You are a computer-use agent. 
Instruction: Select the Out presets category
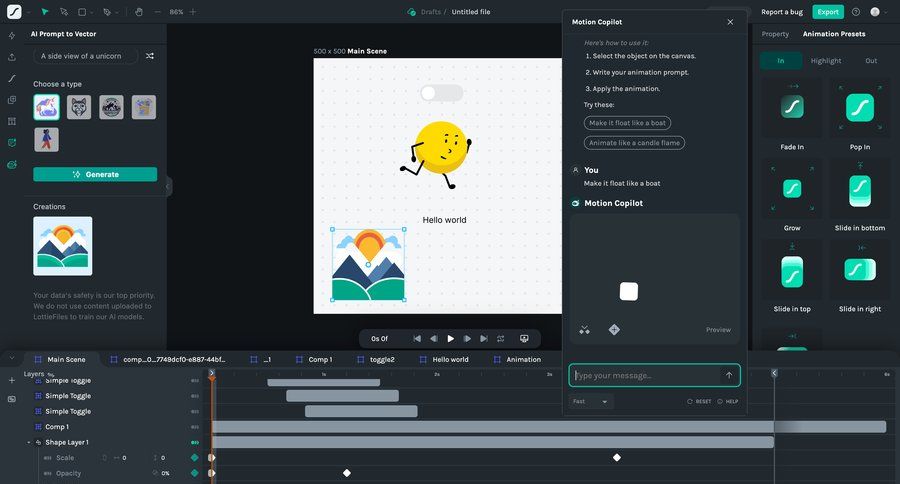(x=871, y=60)
